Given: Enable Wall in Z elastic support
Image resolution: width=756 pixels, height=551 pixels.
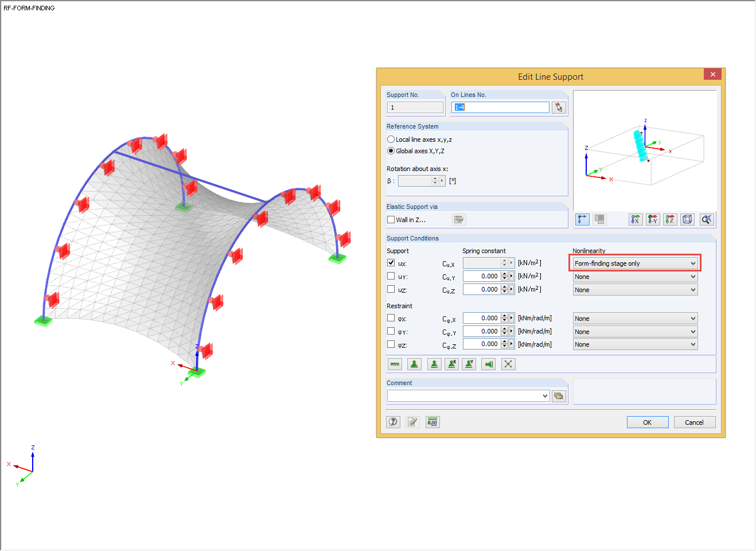Looking at the screenshot, I should click(391, 219).
